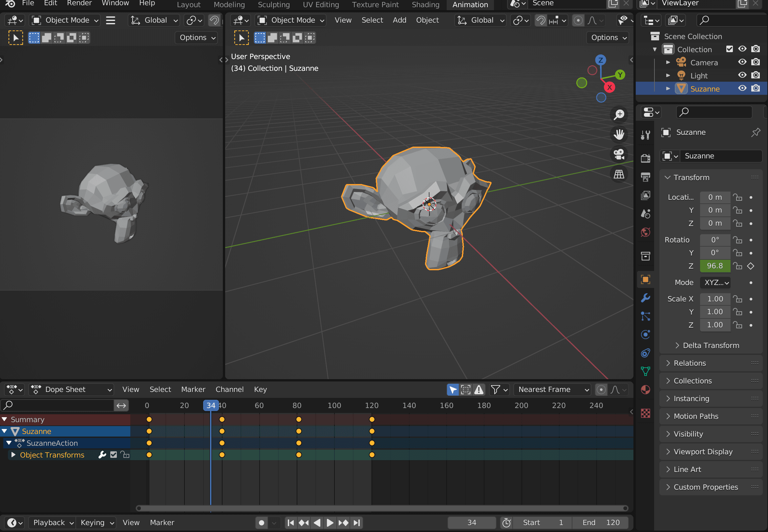Screen dimensions: 768x532
Task: Open the Modifiers wrench tab
Action: tap(645, 298)
